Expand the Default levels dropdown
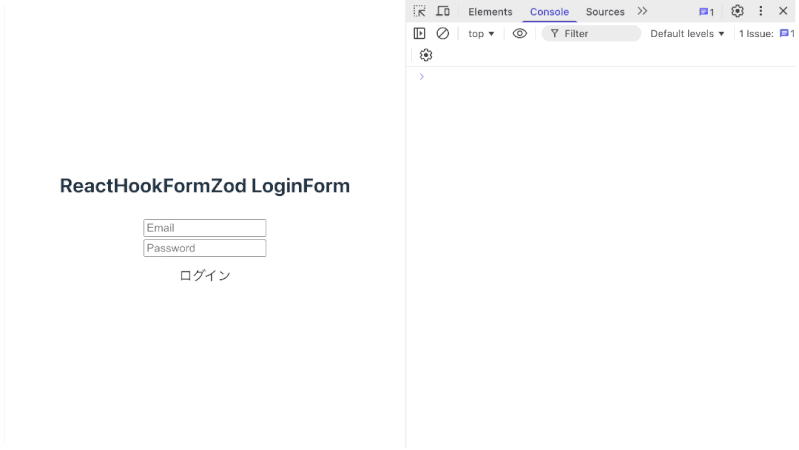 (687, 33)
